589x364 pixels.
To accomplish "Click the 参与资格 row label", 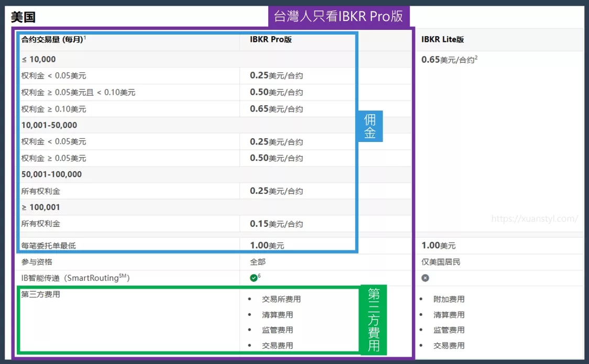I will (x=37, y=262).
